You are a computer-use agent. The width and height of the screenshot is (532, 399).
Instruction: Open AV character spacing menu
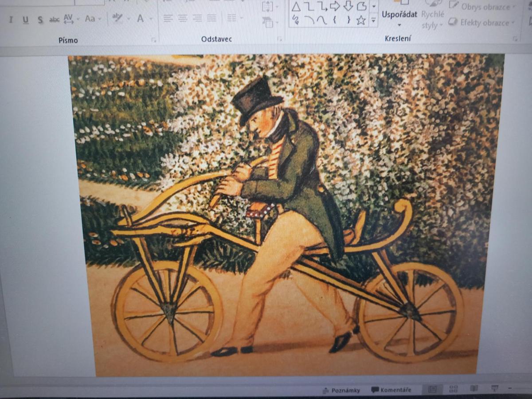(x=71, y=19)
